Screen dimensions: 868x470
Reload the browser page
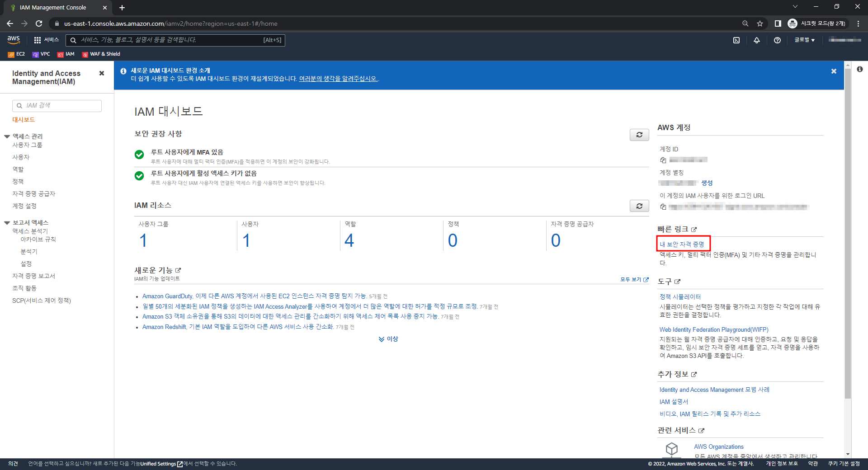click(39, 23)
